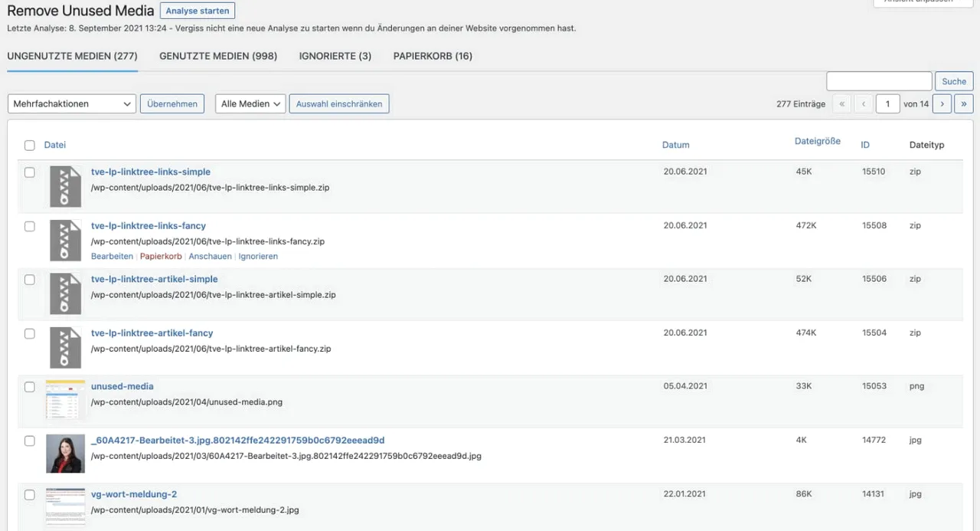Viewport: 980px width, 531px height.
Task: Switch to the Ungenutzte Medien tab
Action: pyautogui.click(x=72, y=56)
